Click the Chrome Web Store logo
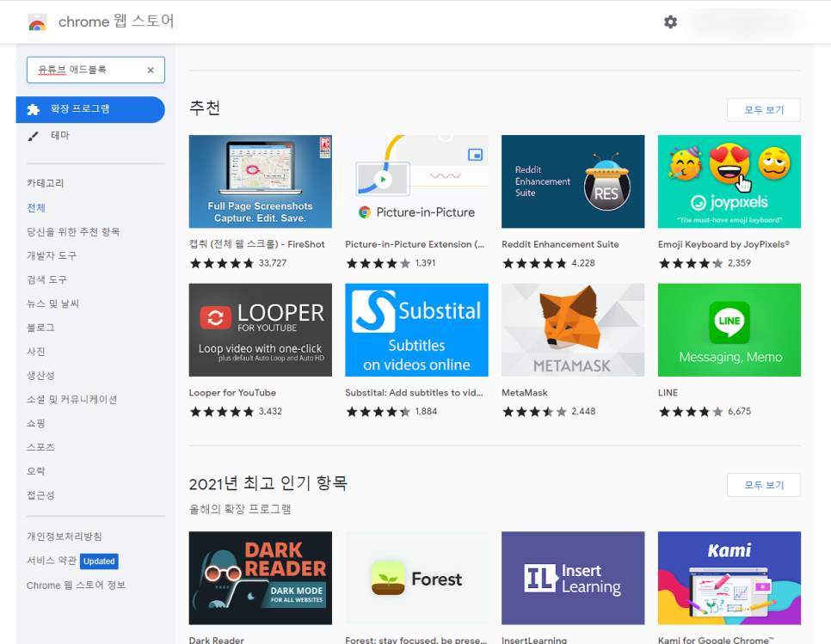 point(37,21)
